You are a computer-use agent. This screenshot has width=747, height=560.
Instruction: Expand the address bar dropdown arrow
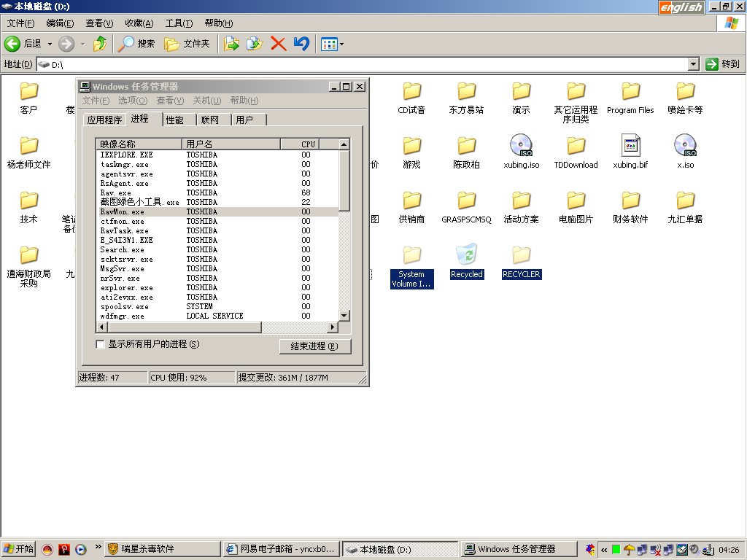click(x=693, y=64)
